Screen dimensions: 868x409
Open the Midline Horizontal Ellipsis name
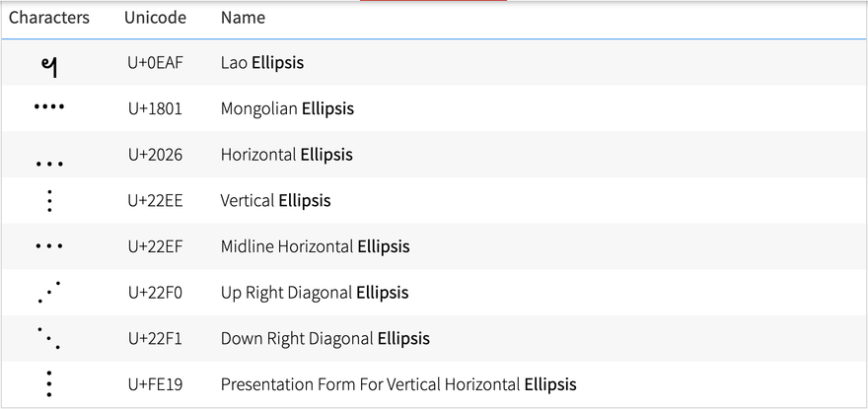315,246
